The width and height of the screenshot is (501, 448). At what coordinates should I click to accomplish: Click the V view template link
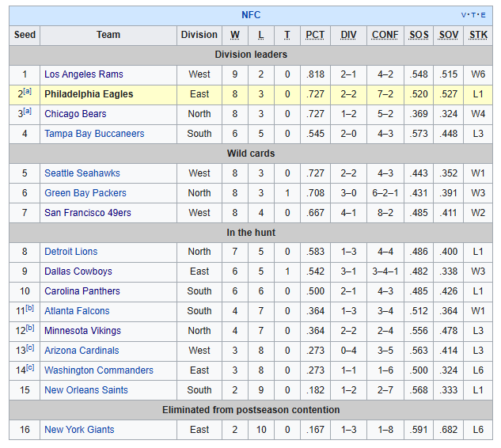pyautogui.click(x=463, y=15)
